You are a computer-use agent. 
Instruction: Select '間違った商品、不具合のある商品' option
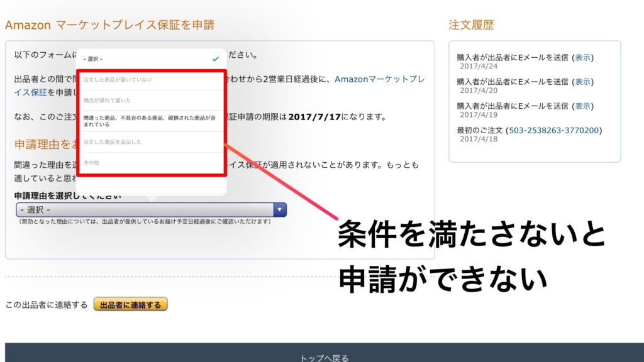coord(151,121)
